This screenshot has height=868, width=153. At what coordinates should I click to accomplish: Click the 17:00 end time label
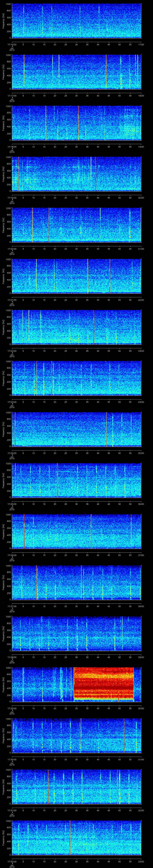tap(141, 44)
